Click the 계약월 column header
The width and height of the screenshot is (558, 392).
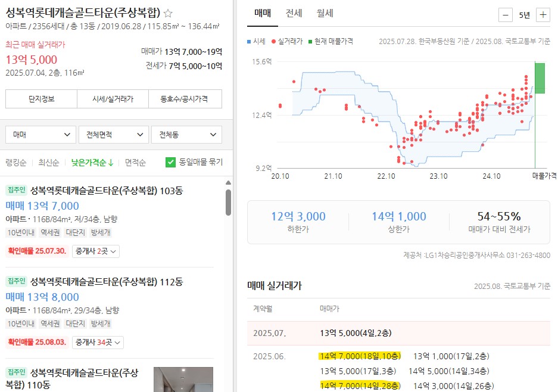click(x=263, y=309)
